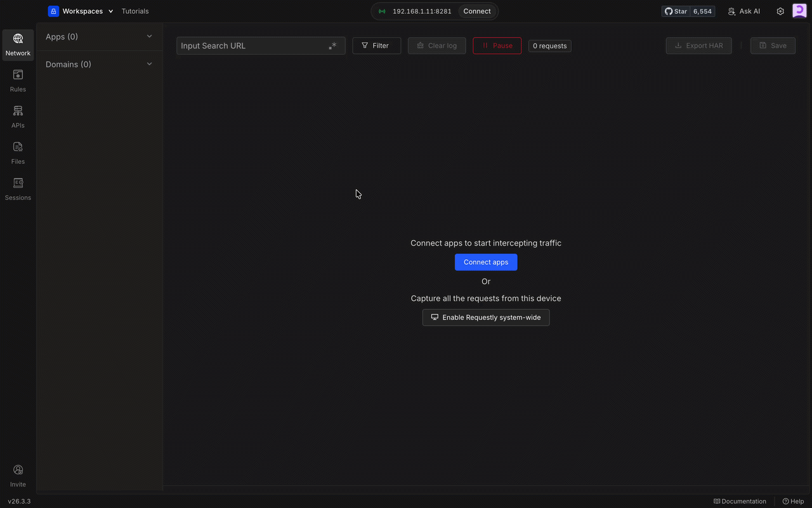Click the Ask AI button
This screenshot has width=812, height=508.
tap(744, 11)
